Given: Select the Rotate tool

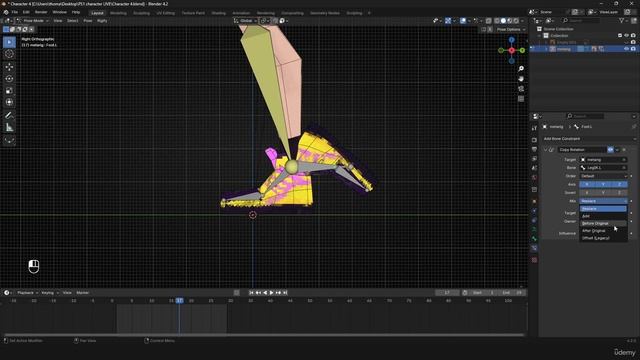Looking at the screenshot, I should click(9, 79).
